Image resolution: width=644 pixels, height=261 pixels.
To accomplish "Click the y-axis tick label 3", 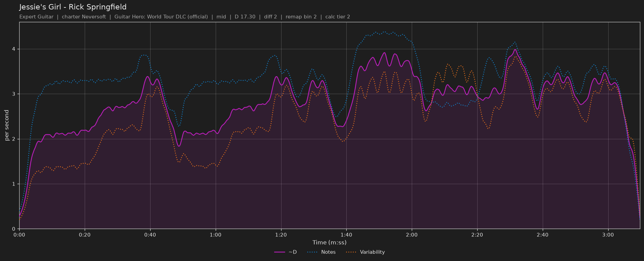I will point(14,94).
